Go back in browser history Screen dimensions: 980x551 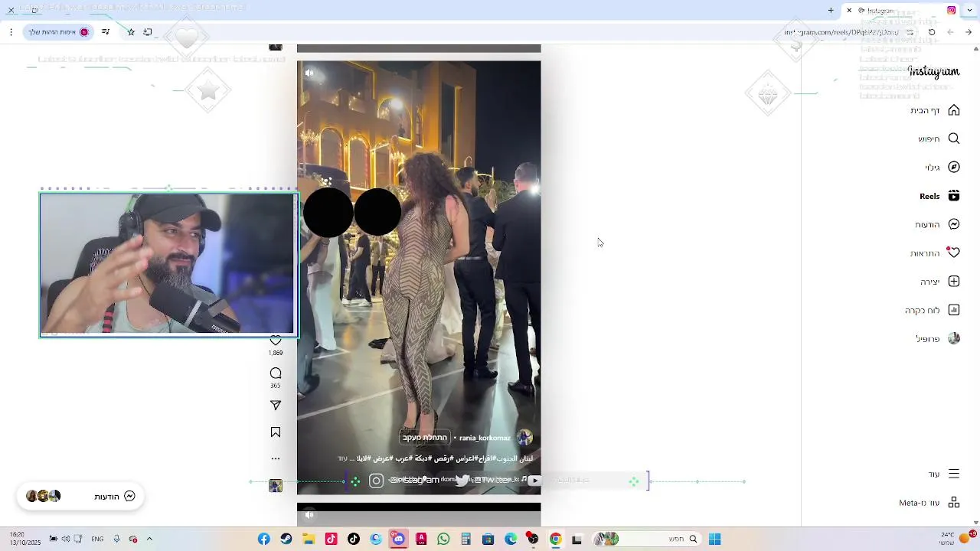click(x=969, y=32)
